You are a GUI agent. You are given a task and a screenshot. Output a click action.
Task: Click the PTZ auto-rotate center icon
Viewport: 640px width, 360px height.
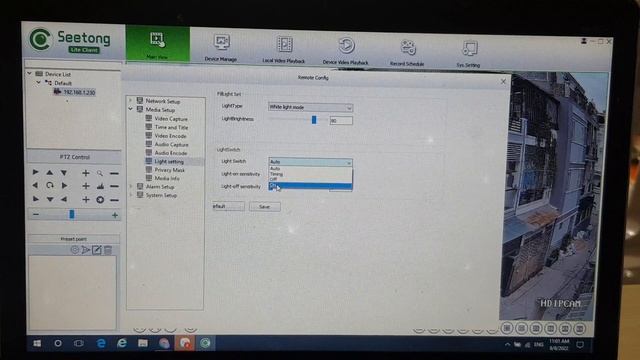pos(50,185)
